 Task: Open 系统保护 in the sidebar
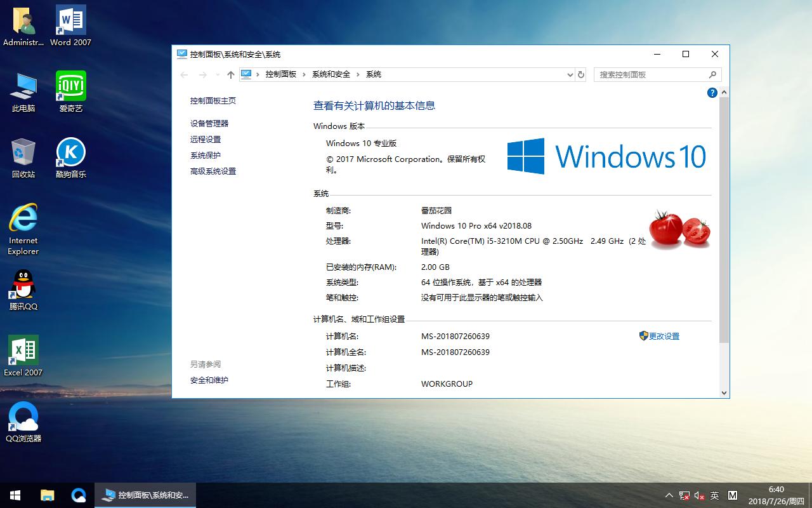pyautogui.click(x=206, y=155)
